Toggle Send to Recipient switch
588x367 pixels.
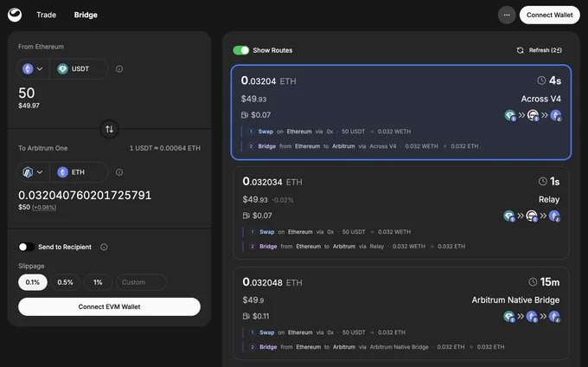coord(26,247)
